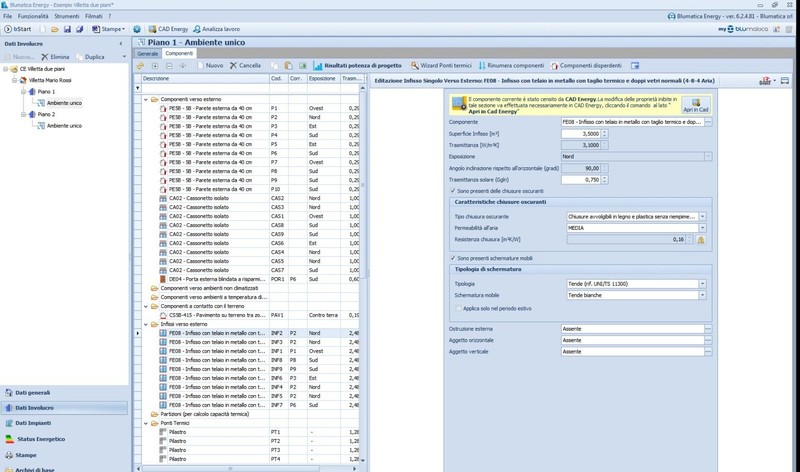Click the Trasmittanza solare value field
800x472 pixels.
coord(581,180)
